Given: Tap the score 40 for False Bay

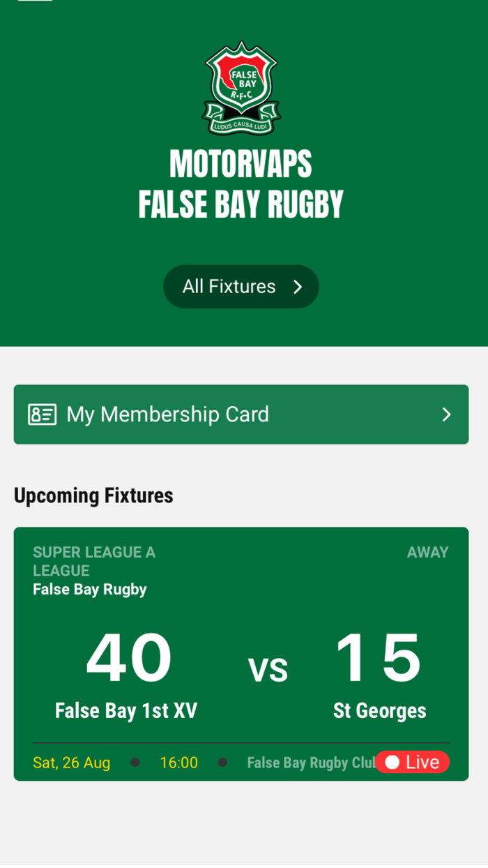Looking at the screenshot, I should pos(128,656).
